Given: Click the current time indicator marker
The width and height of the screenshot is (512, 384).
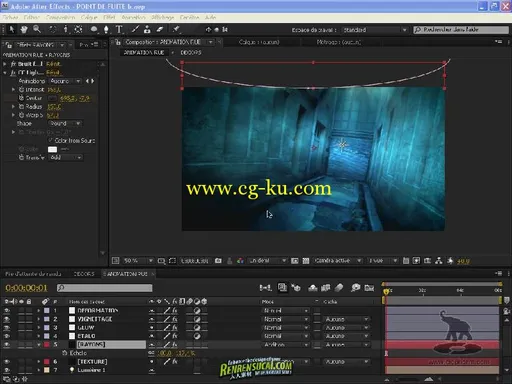Looking at the screenshot, I should click(x=386, y=291).
